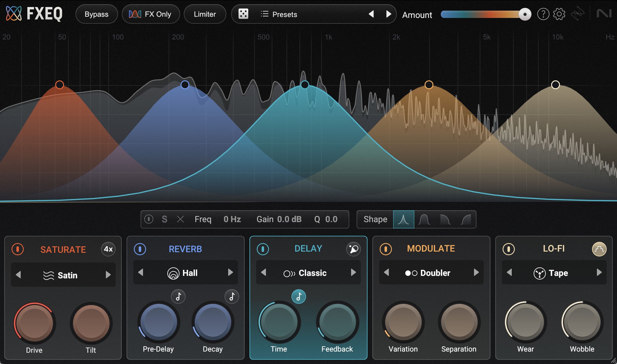Select the high shelf Shape icon

tap(466, 219)
